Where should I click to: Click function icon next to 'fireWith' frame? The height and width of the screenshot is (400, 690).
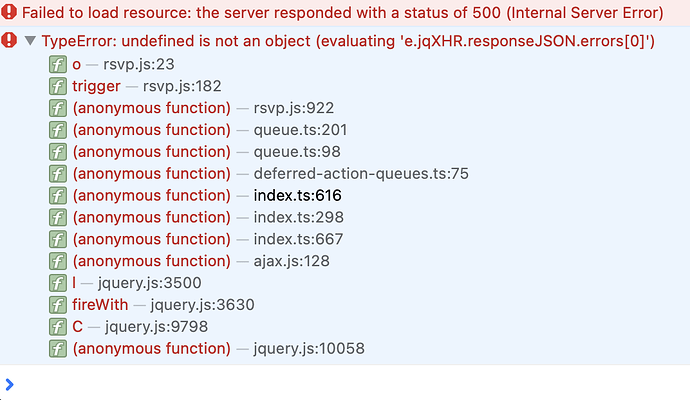58,305
